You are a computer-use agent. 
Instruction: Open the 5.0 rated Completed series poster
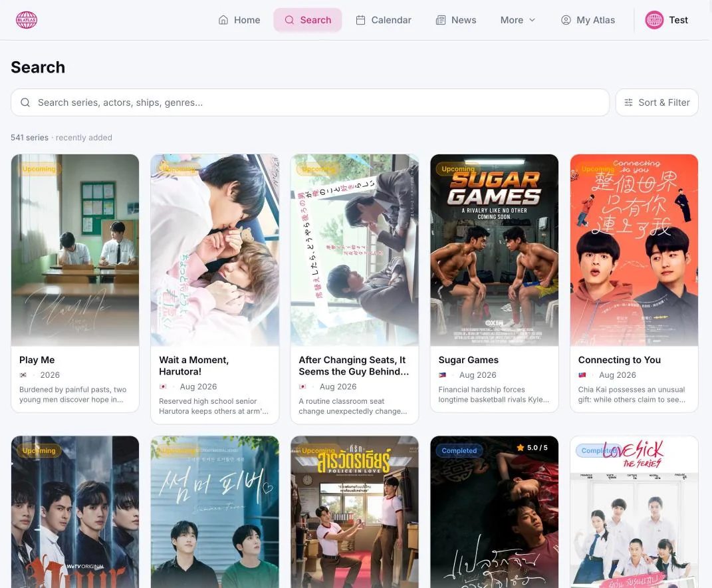coord(494,512)
